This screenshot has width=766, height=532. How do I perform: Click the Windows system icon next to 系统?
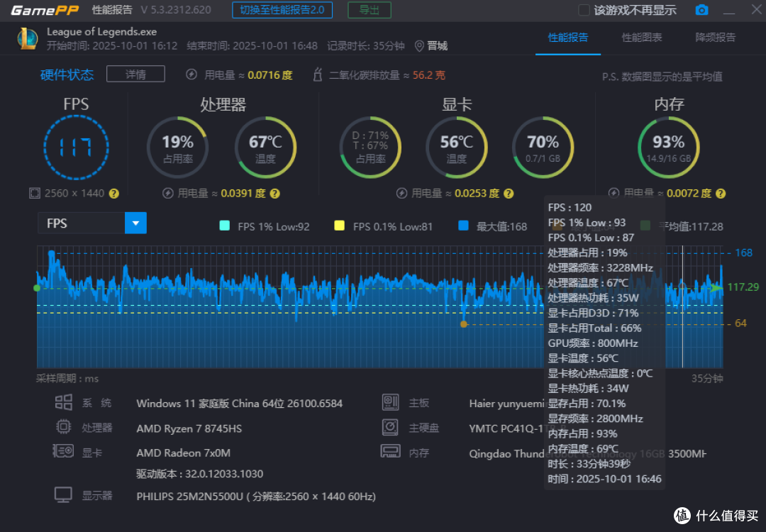point(64,402)
